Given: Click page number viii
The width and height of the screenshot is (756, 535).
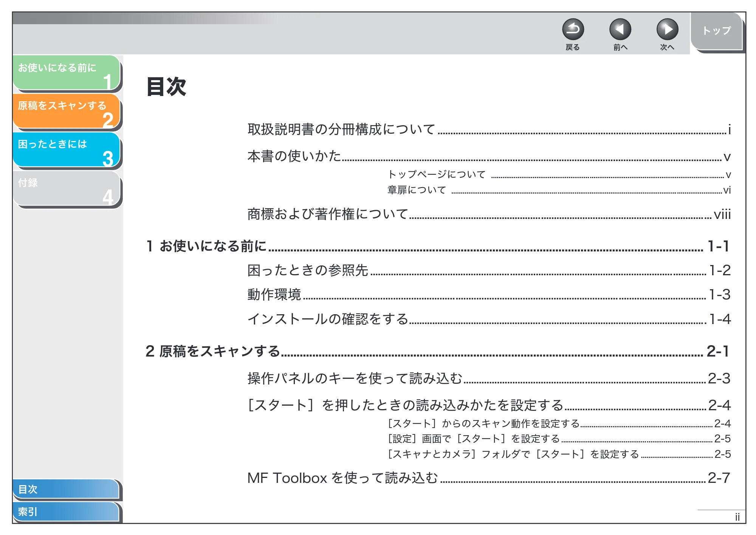Looking at the screenshot, I should tap(722, 214).
